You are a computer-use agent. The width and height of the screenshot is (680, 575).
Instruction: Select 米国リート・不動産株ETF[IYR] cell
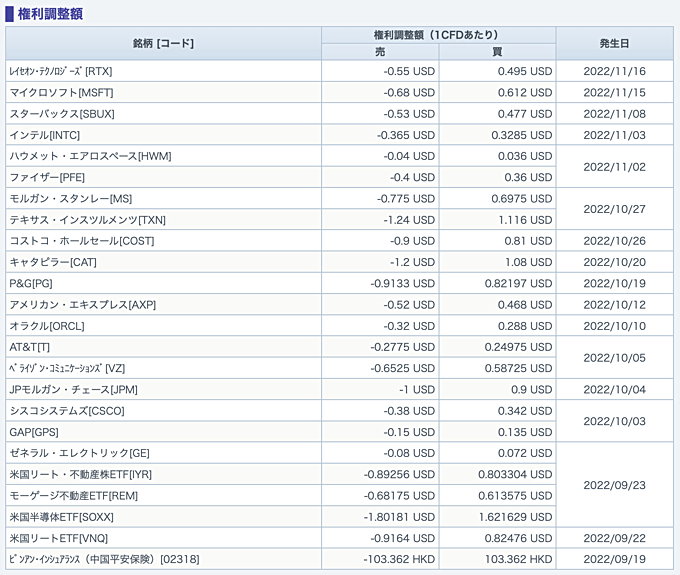(x=163, y=474)
